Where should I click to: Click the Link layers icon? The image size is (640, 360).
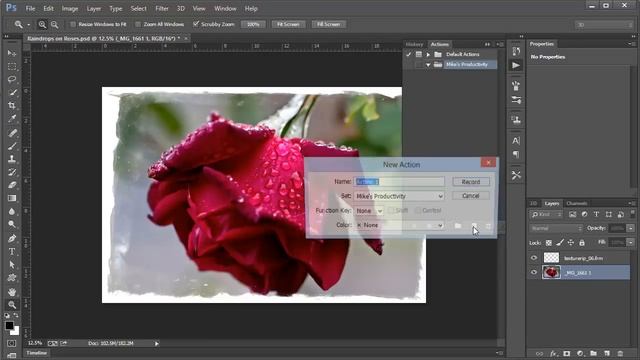(540, 353)
